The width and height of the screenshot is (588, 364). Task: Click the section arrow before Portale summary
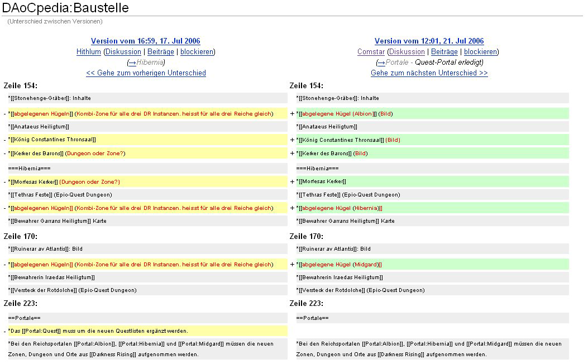pyautogui.click(x=381, y=63)
